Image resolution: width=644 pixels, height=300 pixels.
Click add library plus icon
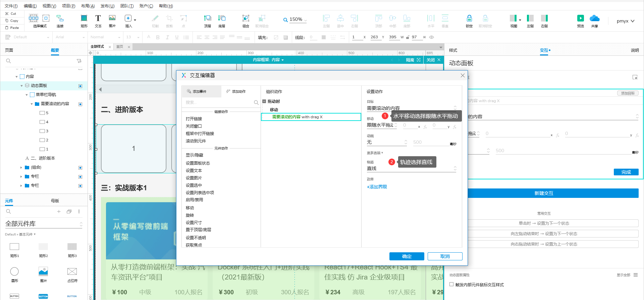click(x=59, y=211)
